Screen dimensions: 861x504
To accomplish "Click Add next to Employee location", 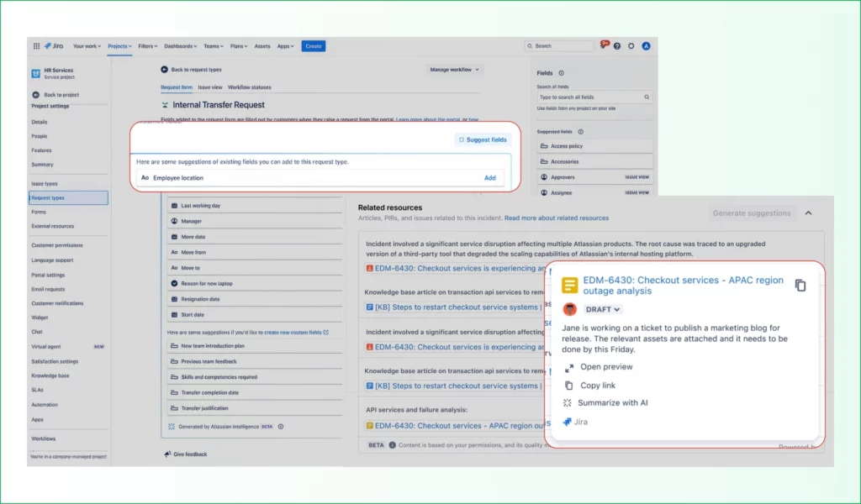I will (490, 178).
